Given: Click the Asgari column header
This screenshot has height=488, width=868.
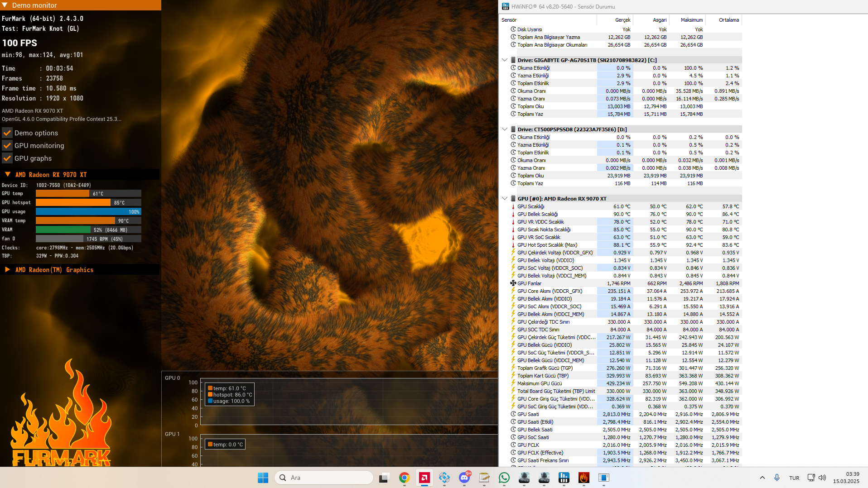Looking at the screenshot, I should pos(651,20).
